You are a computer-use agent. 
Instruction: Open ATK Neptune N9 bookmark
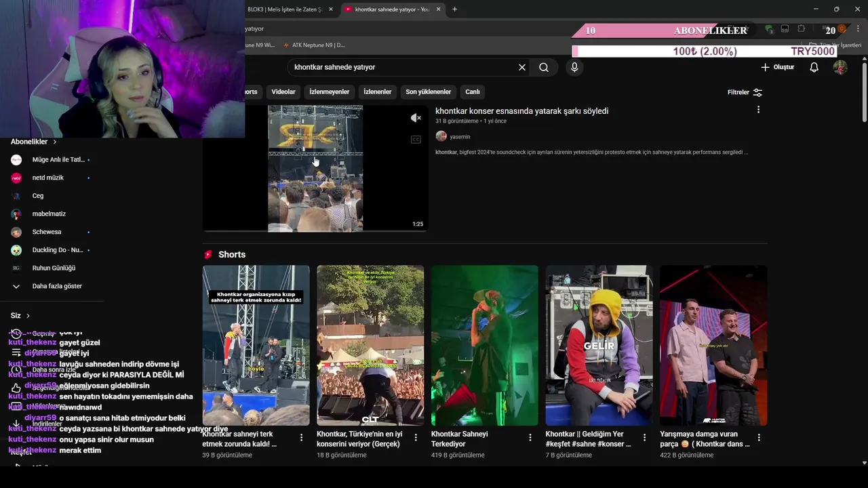314,45
